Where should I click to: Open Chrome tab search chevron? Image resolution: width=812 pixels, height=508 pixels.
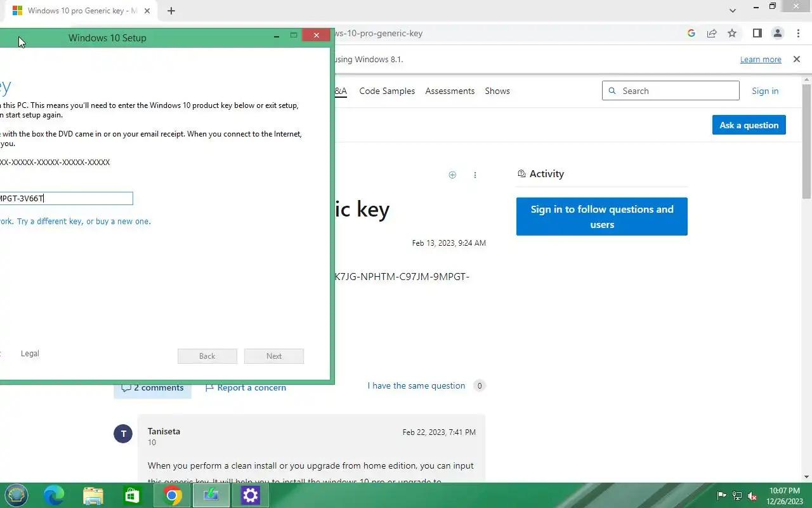(733, 11)
